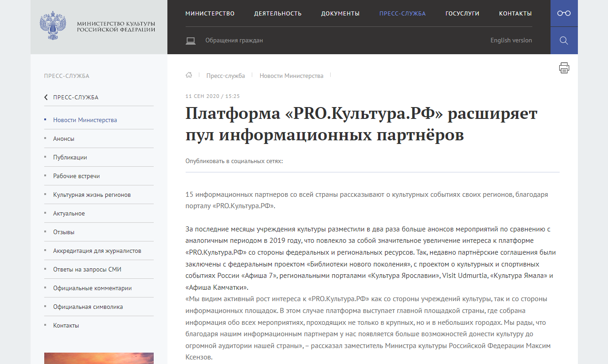
Task: Go to Аккредитация для журналистов
Action: pos(97,251)
